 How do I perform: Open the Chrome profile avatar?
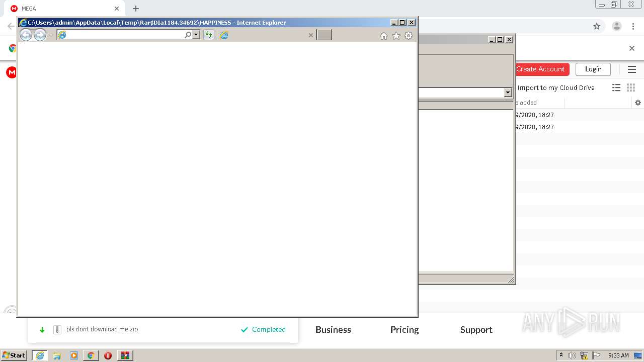(x=616, y=26)
